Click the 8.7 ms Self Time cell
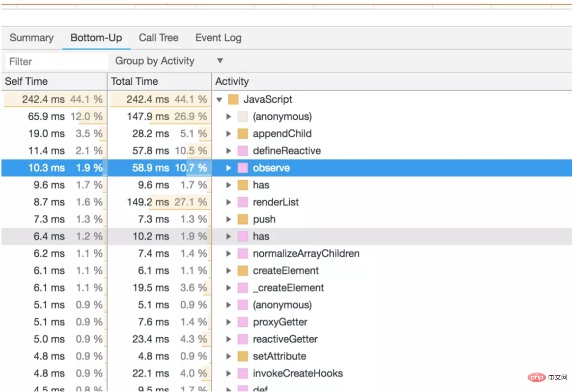572x392 pixels. (x=54, y=202)
